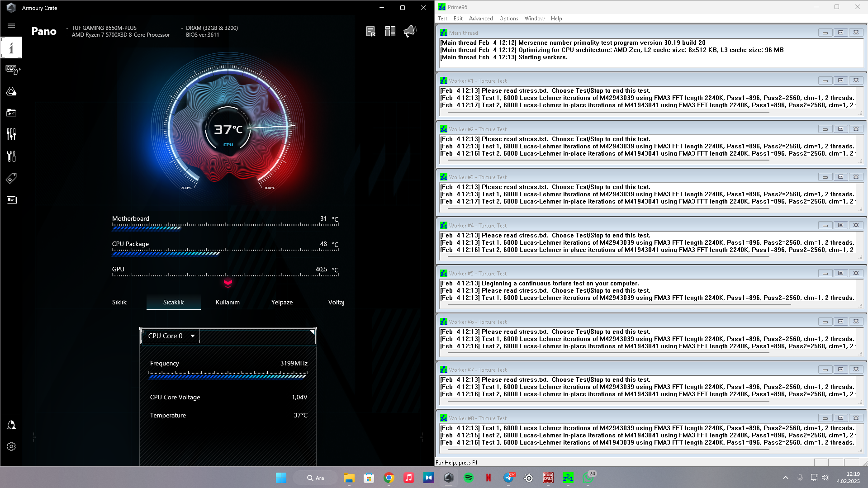Open the scenario profiles sliders icon
The image size is (868, 488).
pyautogui.click(x=11, y=134)
